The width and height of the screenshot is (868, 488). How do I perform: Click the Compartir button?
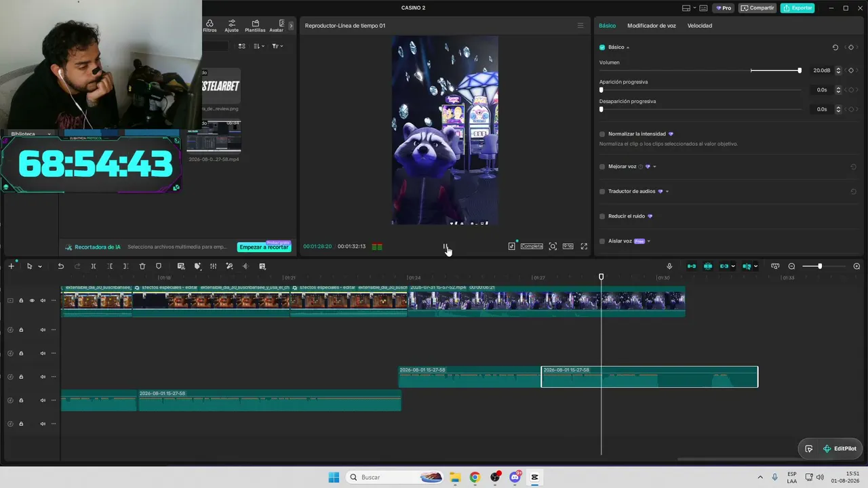click(757, 8)
